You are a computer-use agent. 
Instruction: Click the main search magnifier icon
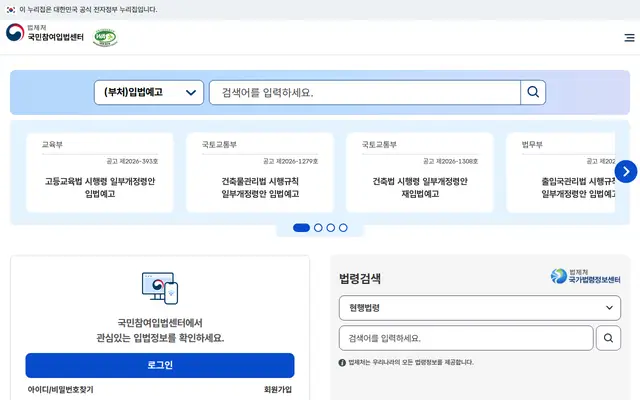coord(533,92)
